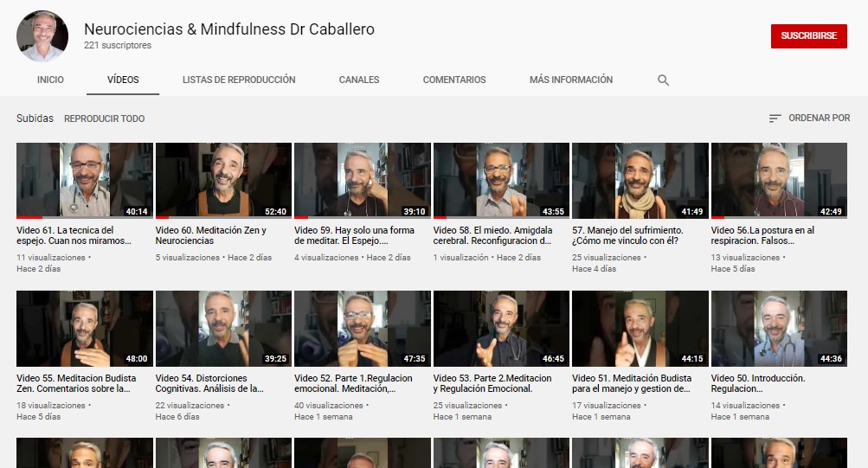Open title Video 60. Meditación Zen y Neurociencias
The image size is (868, 468).
pyautogui.click(x=211, y=235)
